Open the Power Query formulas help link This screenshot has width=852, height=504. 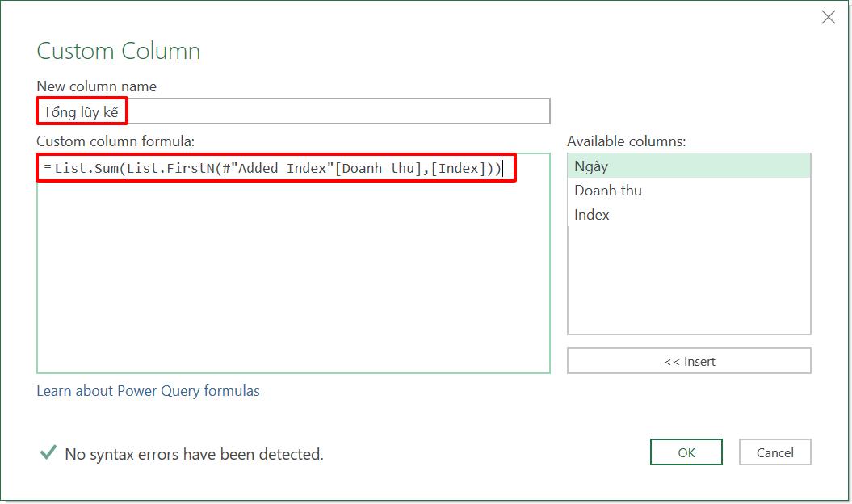[147, 391]
